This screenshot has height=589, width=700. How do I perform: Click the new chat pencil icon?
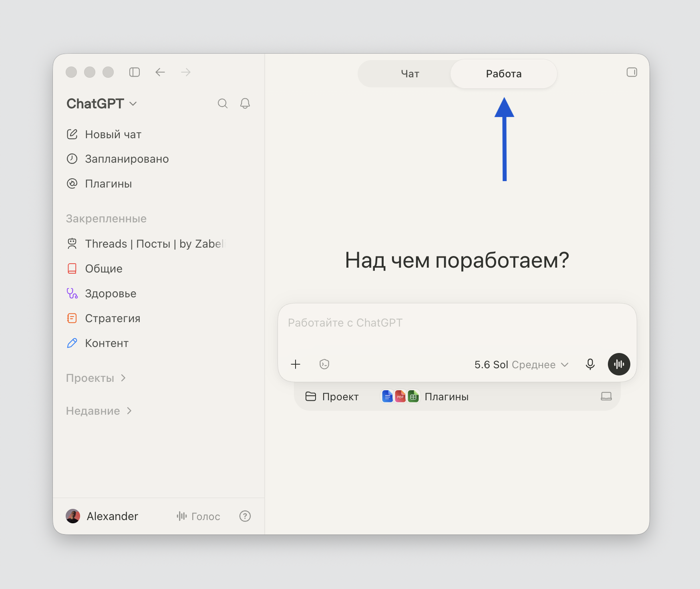click(x=72, y=134)
